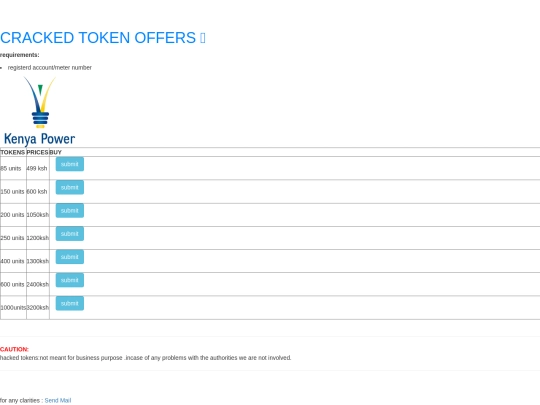540x405 pixels.
Task: Submit the 600 units 2400ksh offer
Action: pos(70,280)
